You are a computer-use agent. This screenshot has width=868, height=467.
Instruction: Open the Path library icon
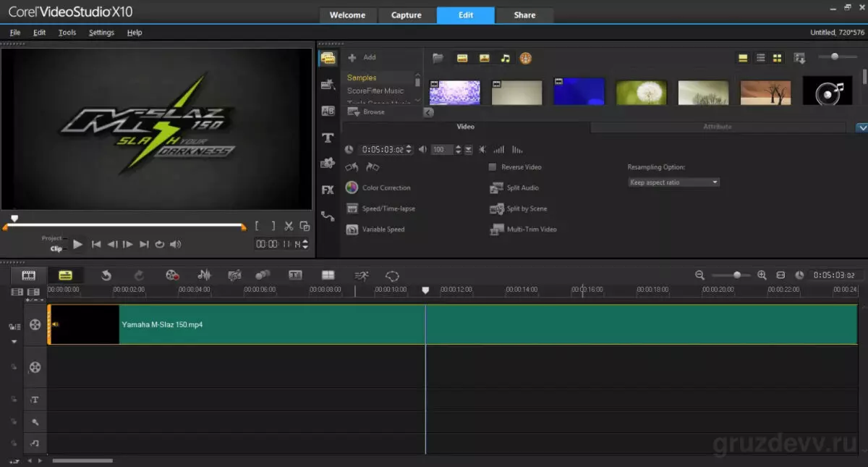point(328,216)
